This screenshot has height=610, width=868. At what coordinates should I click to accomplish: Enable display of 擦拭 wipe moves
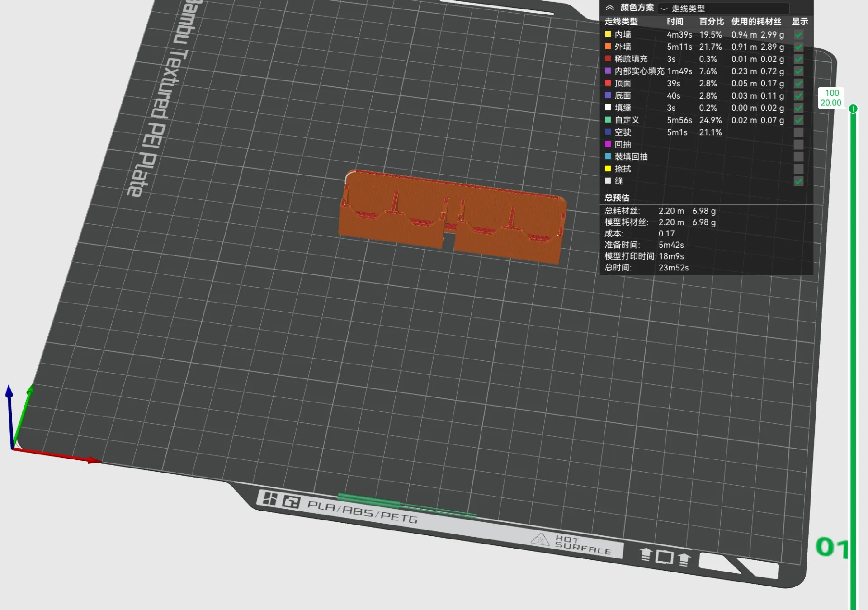point(799,169)
